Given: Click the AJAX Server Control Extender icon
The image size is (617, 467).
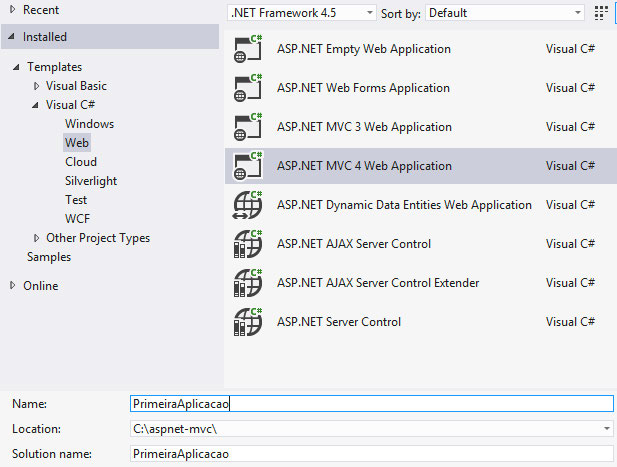Looking at the screenshot, I should 248,282.
